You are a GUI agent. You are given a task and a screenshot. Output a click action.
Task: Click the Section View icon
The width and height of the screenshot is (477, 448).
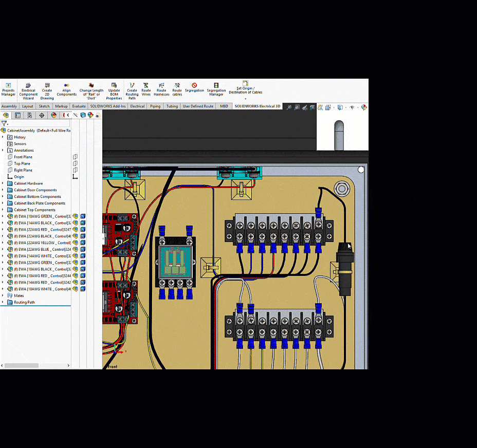point(312,107)
